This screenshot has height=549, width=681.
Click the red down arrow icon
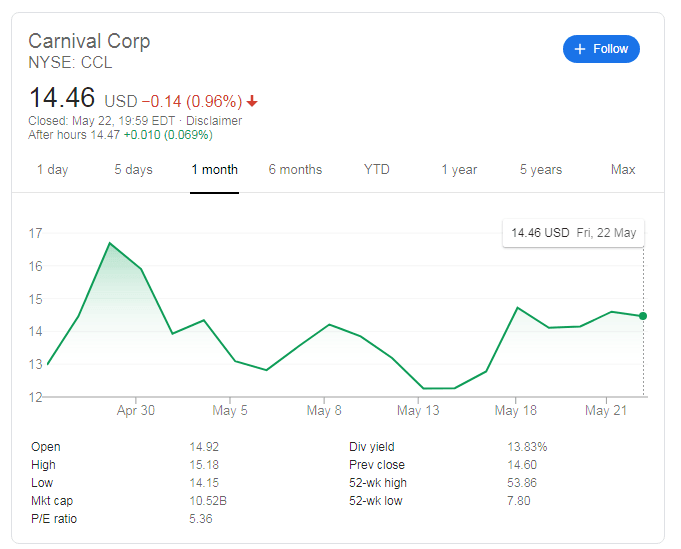click(252, 101)
